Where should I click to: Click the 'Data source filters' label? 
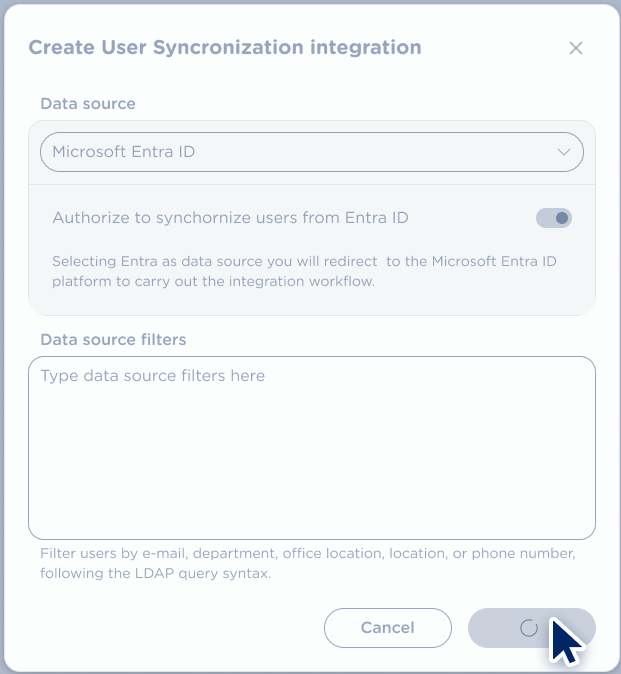pos(113,339)
